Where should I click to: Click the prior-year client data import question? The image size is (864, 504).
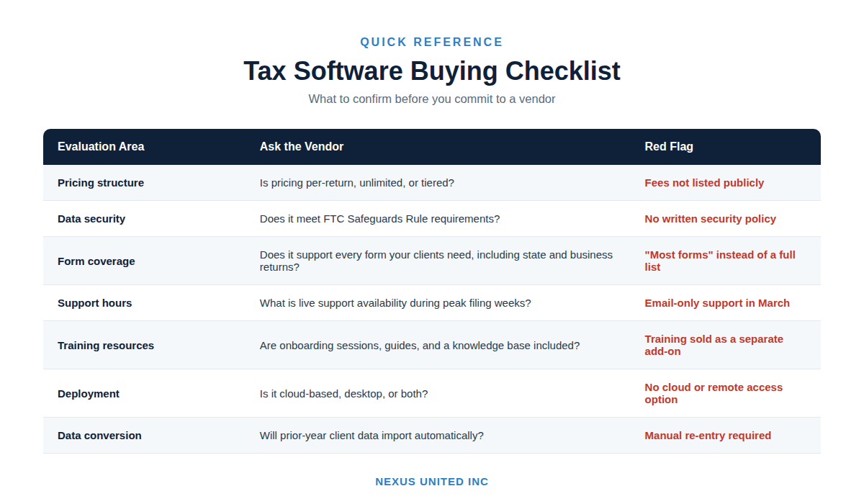[372, 436]
